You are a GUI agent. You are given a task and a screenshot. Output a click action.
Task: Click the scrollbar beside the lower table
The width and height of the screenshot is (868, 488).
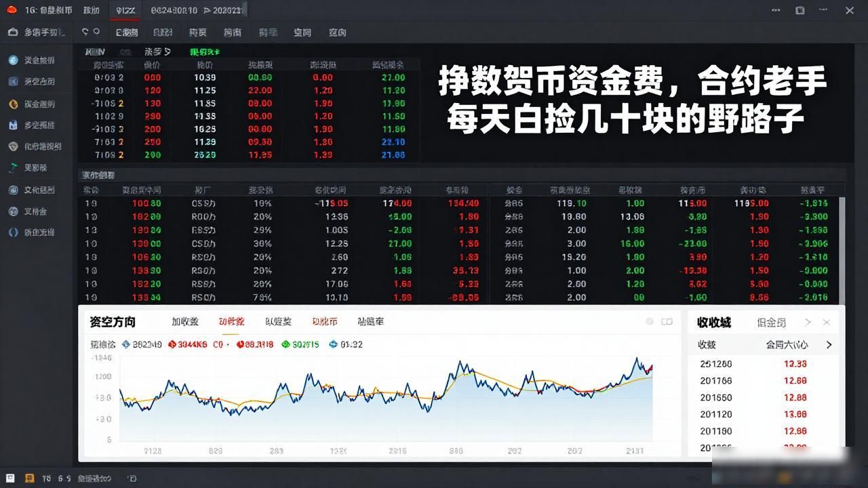842,251
